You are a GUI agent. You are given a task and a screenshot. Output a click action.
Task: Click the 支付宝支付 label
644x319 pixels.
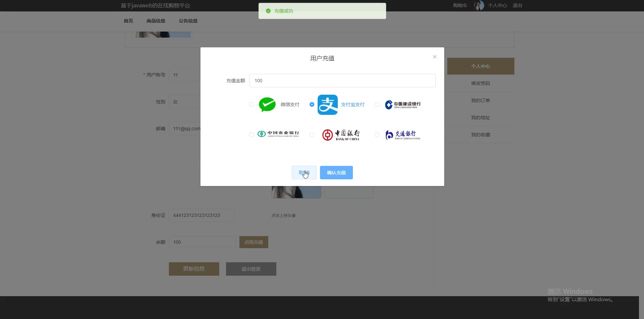click(353, 104)
